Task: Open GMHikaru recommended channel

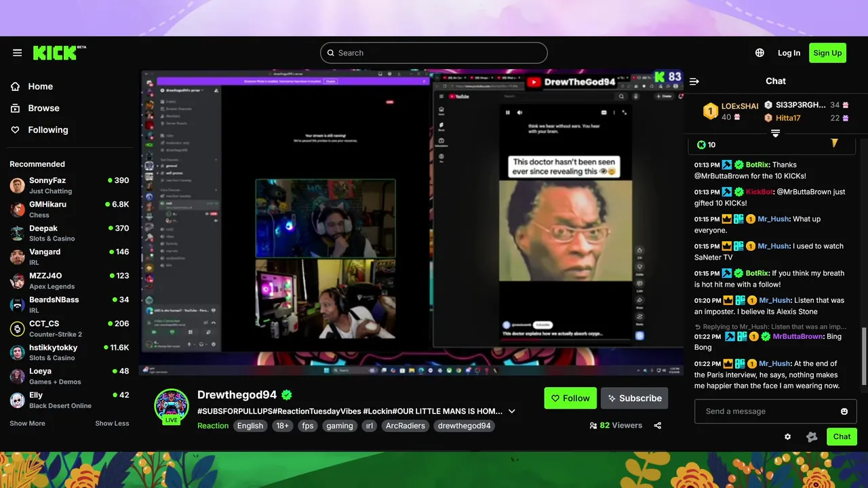Action: click(69, 209)
